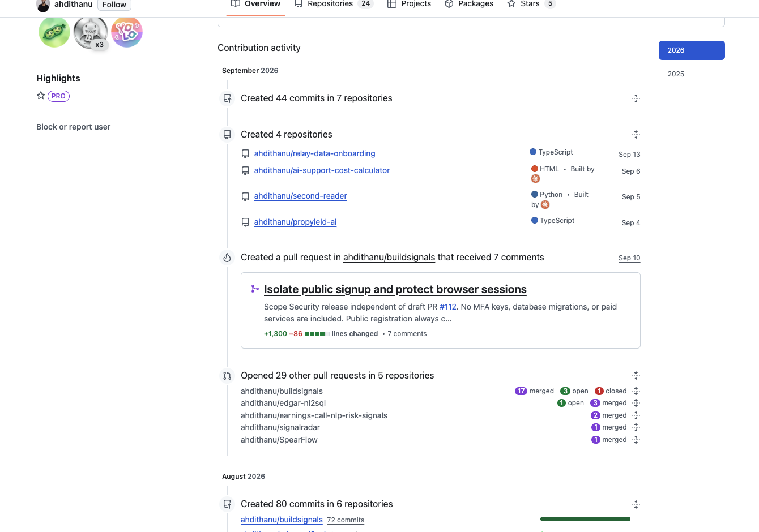Image resolution: width=759 pixels, height=532 pixels.
Task: Open the Stars tab
Action: pyautogui.click(x=531, y=5)
